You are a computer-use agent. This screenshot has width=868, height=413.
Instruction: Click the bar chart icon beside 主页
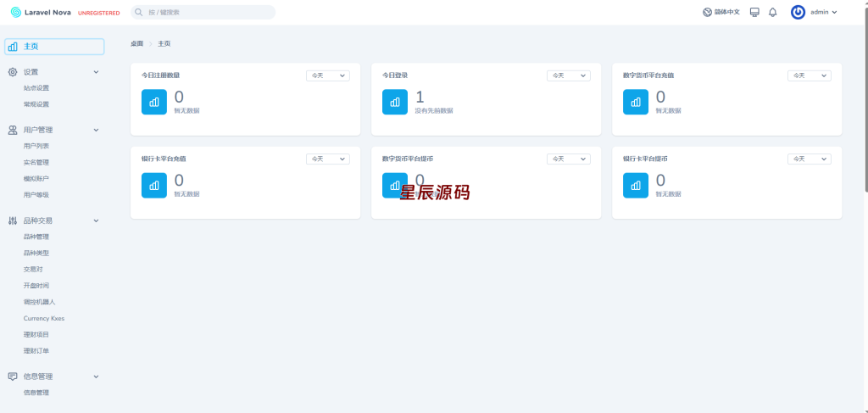click(13, 47)
